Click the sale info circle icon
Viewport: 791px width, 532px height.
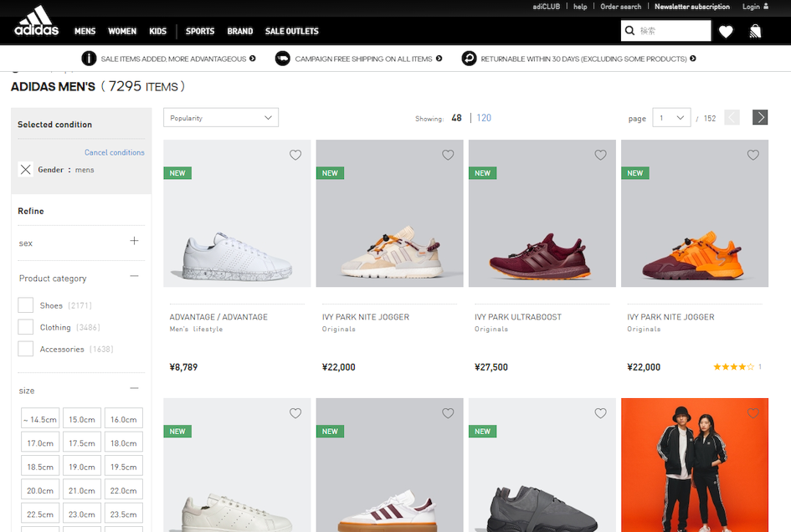pyautogui.click(x=89, y=59)
